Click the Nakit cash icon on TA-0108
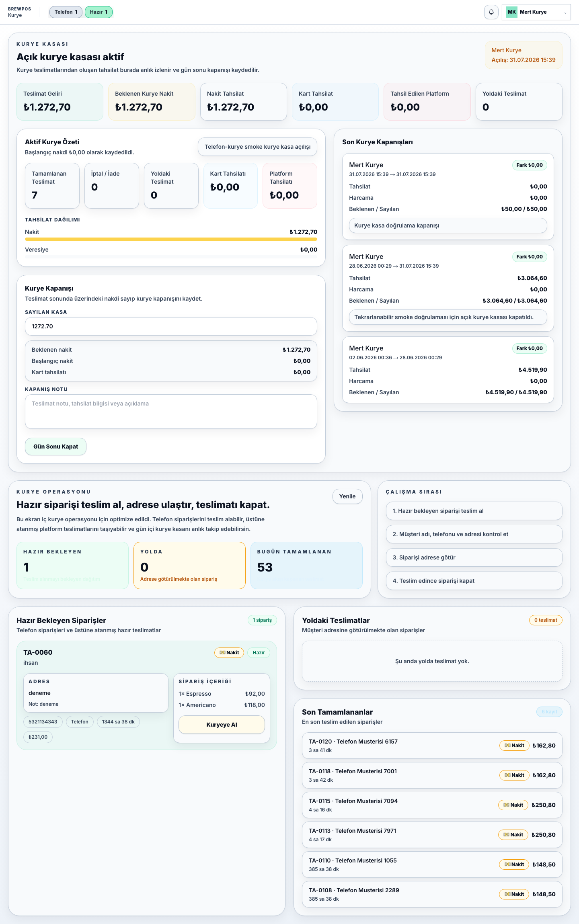The height and width of the screenshot is (924, 579). tap(507, 894)
